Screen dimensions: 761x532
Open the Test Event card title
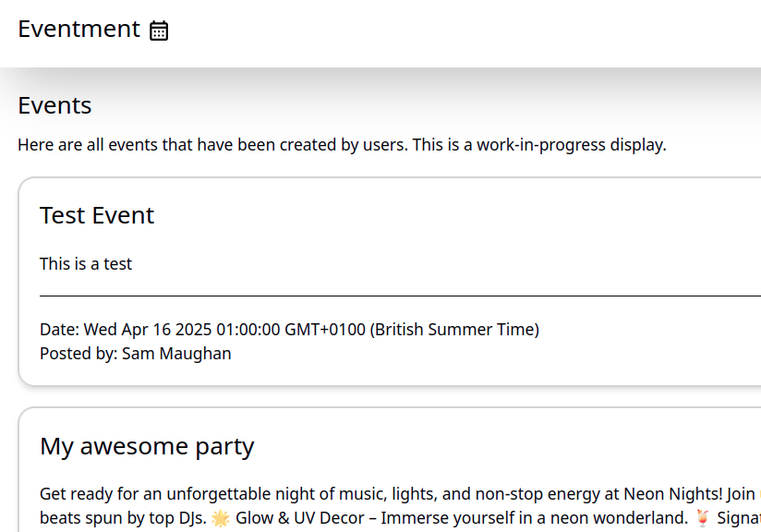tap(97, 215)
